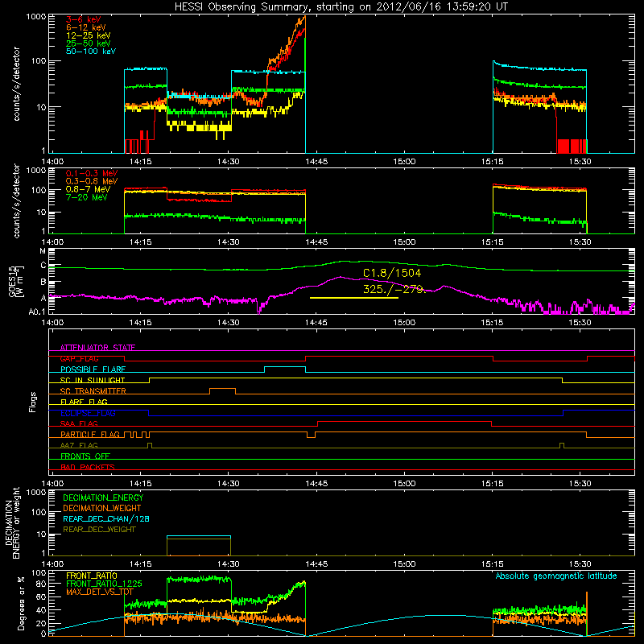
Task: Select the 12-25 keV legend label
Action: click(x=89, y=35)
